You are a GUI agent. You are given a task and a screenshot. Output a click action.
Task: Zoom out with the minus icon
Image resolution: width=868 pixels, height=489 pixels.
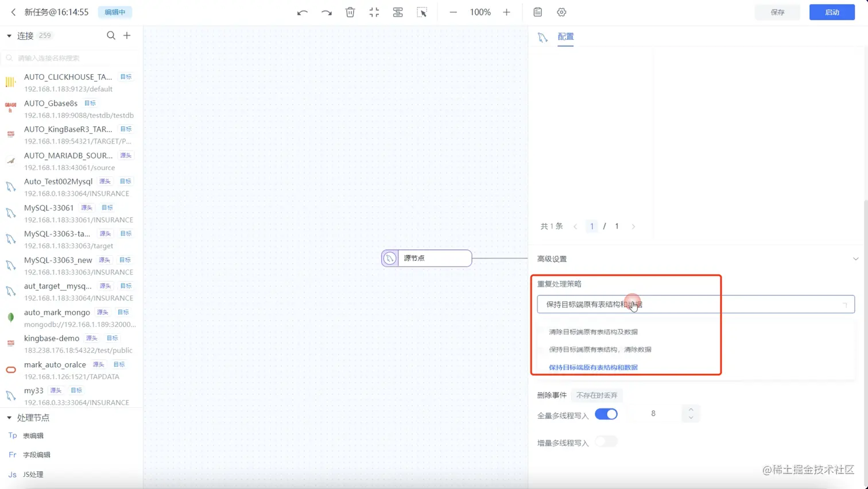click(x=453, y=12)
